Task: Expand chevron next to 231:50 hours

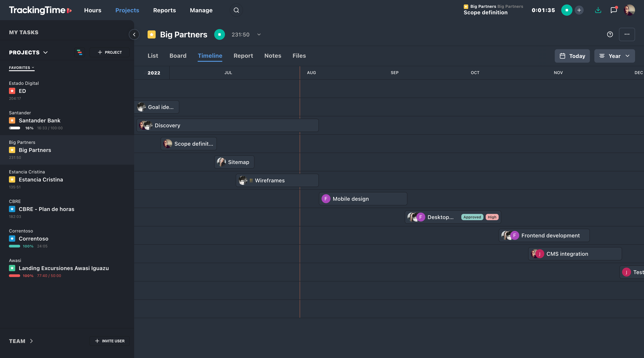Action: point(259,34)
